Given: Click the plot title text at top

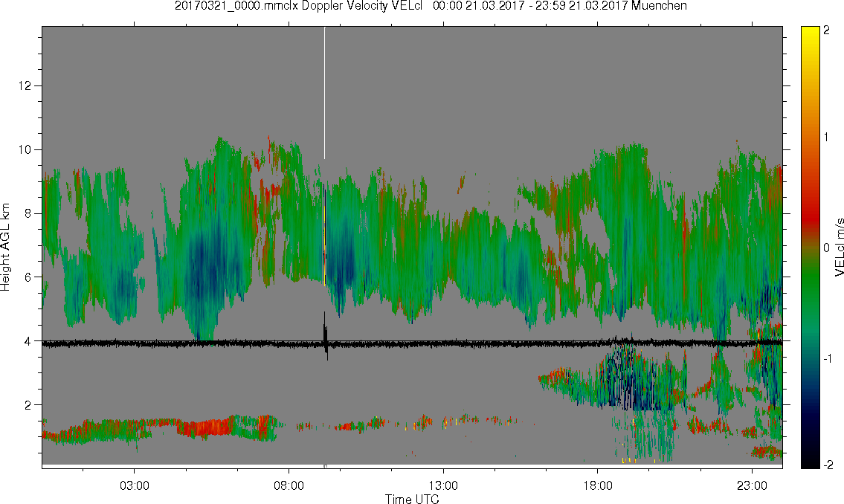Looking at the screenshot, I should tap(431, 6).
